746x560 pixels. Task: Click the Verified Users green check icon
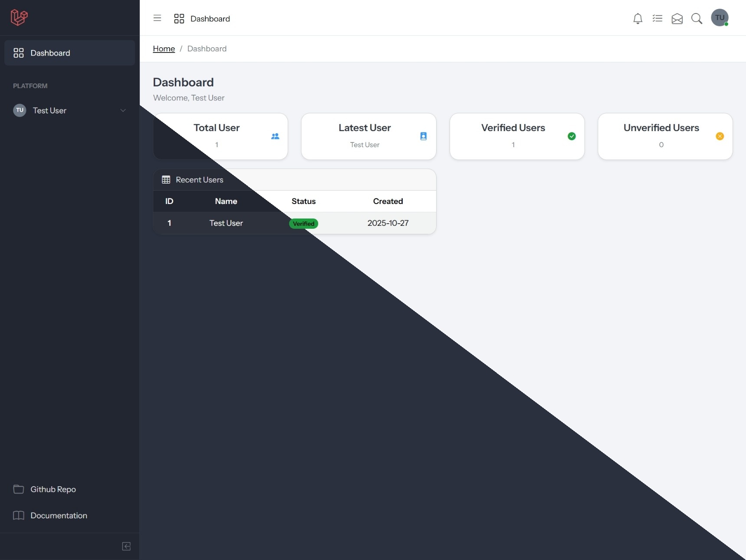[572, 136]
